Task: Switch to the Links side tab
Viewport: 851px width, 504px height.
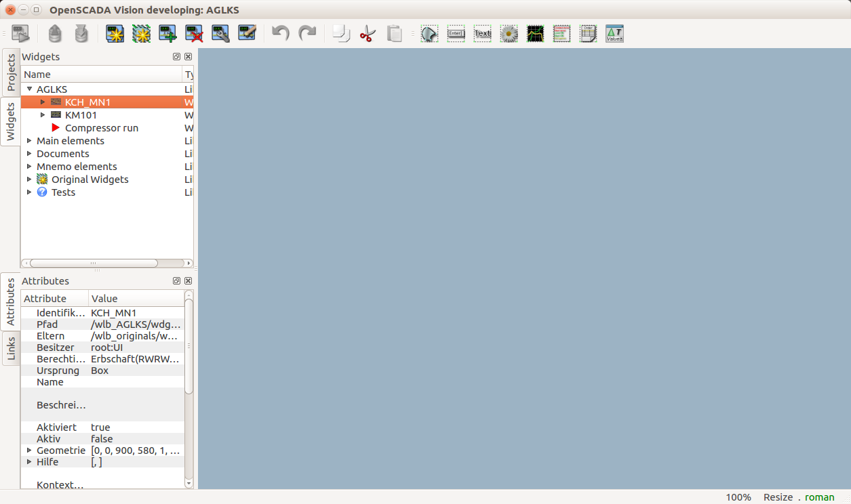Action: point(11,348)
